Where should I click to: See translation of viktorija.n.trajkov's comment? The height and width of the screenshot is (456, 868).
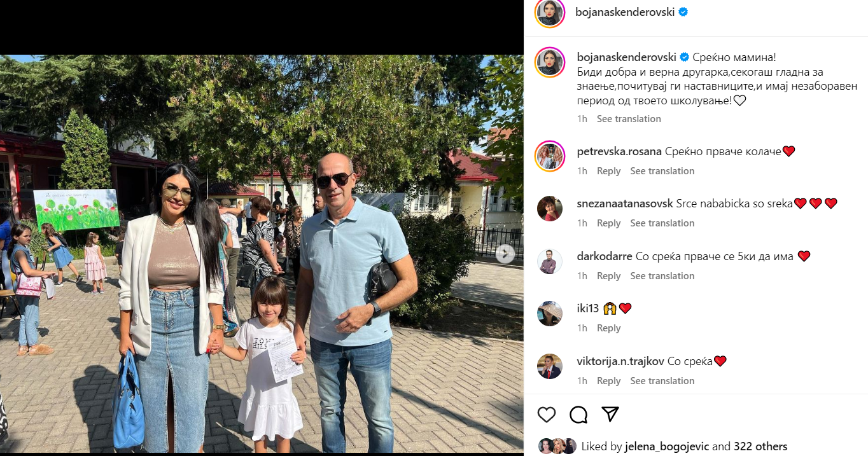click(662, 381)
